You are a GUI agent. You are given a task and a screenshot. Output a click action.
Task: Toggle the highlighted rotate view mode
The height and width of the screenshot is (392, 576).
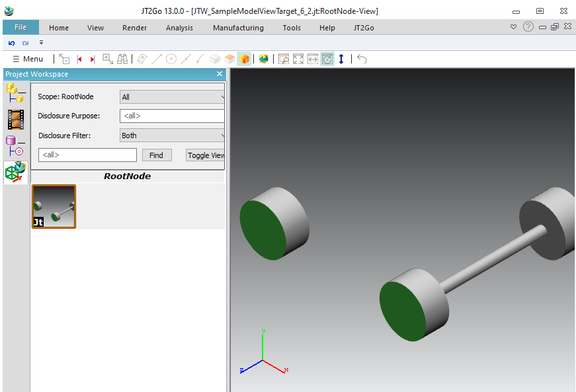point(327,59)
